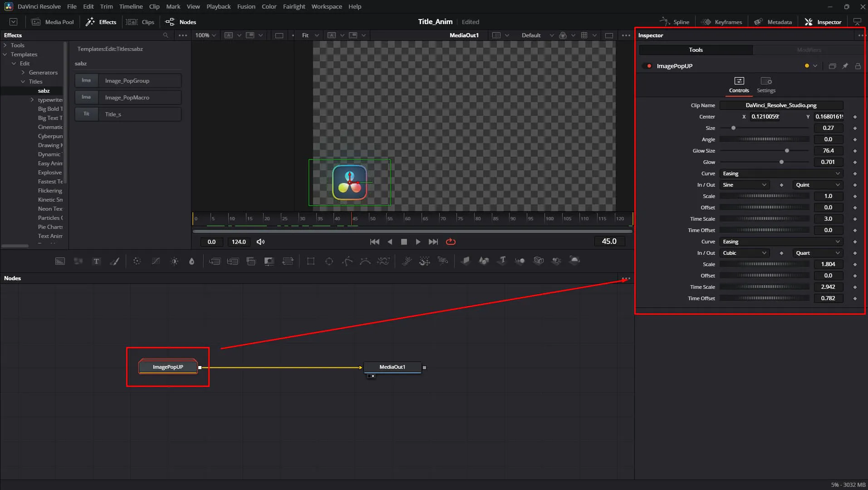Select the ImagePopUP node in graph
868x490 pixels.
click(168, 367)
